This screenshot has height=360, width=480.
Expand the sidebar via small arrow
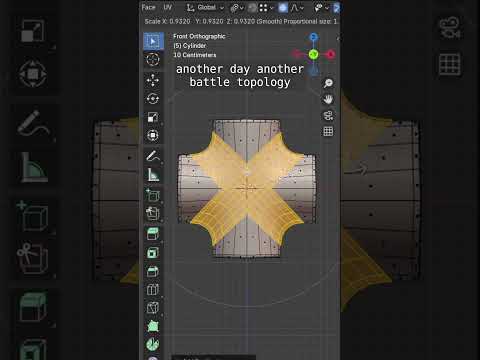tap(337, 39)
